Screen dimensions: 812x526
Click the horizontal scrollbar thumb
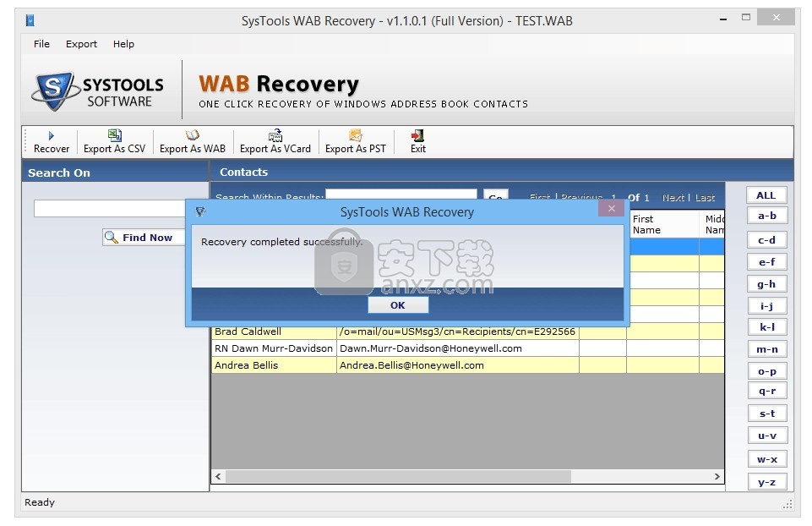pyautogui.click(x=398, y=476)
